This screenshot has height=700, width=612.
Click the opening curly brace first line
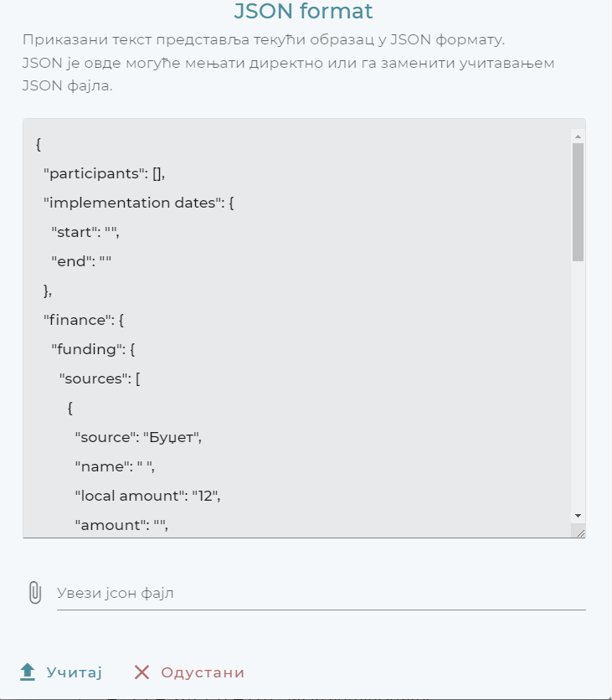[x=39, y=144]
